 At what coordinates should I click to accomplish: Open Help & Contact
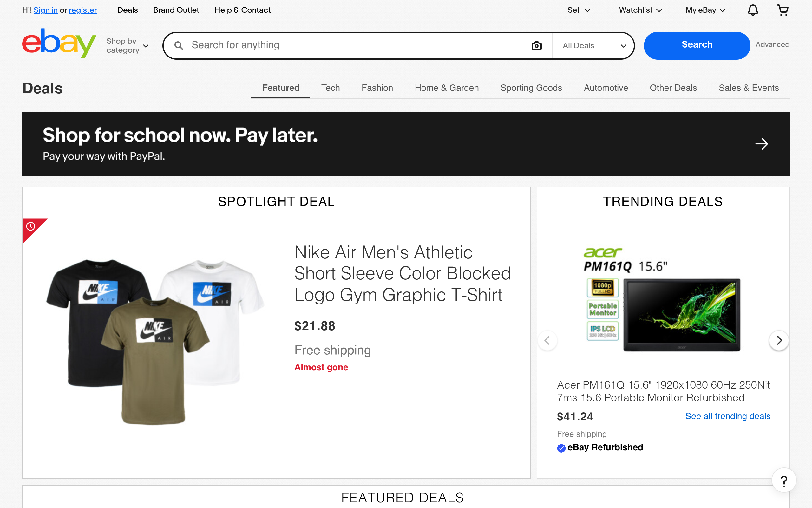(x=242, y=10)
